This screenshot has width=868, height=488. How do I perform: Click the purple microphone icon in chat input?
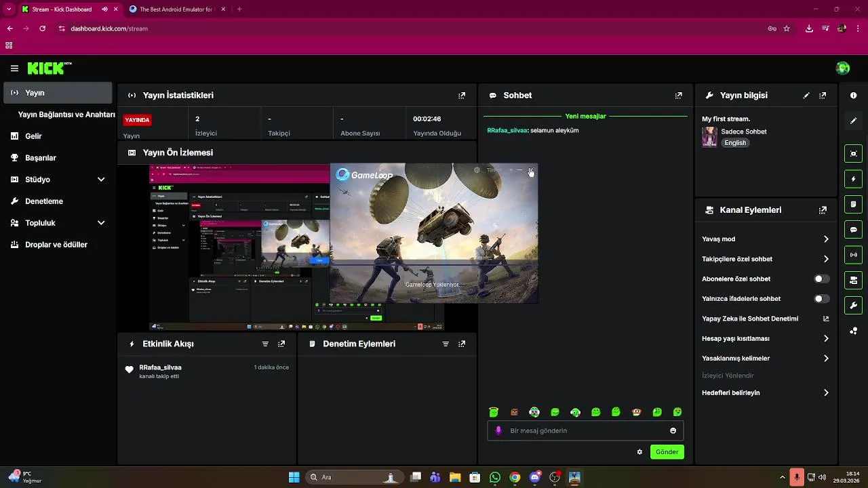[x=498, y=430]
